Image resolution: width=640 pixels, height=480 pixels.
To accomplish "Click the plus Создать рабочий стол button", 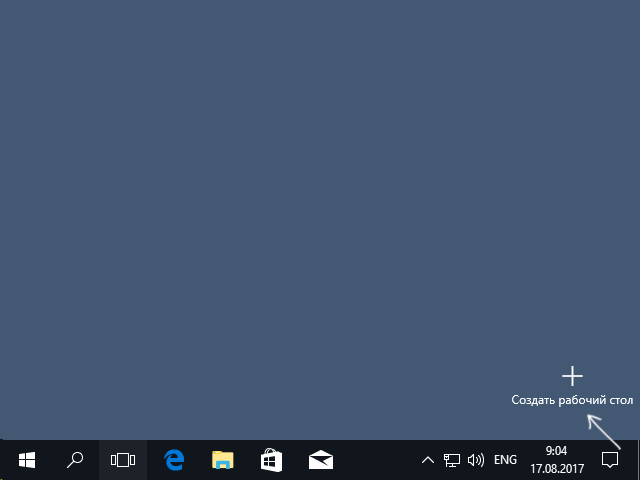I will tap(572, 386).
